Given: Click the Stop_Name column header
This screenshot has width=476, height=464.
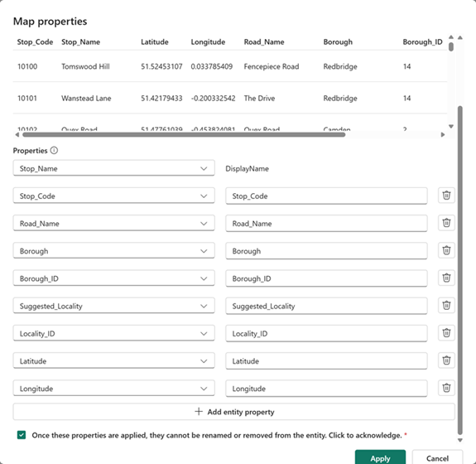Looking at the screenshot, I should coord(81,42).
